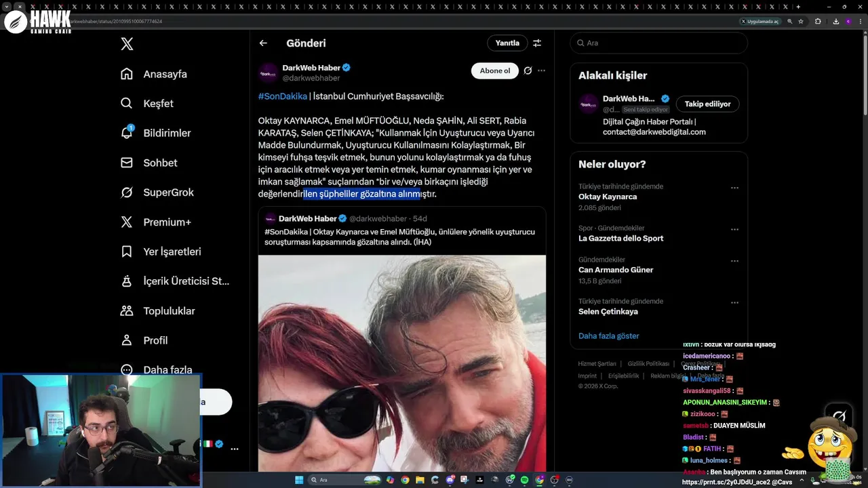868x488 pixels.
Task: Open the Selen Çetinkaya trend
Action: point(608,312)
